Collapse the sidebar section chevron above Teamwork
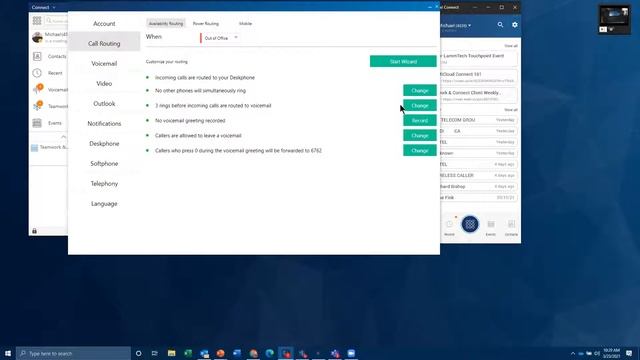This screenshot has height=360, width=640. click(63, 137)
